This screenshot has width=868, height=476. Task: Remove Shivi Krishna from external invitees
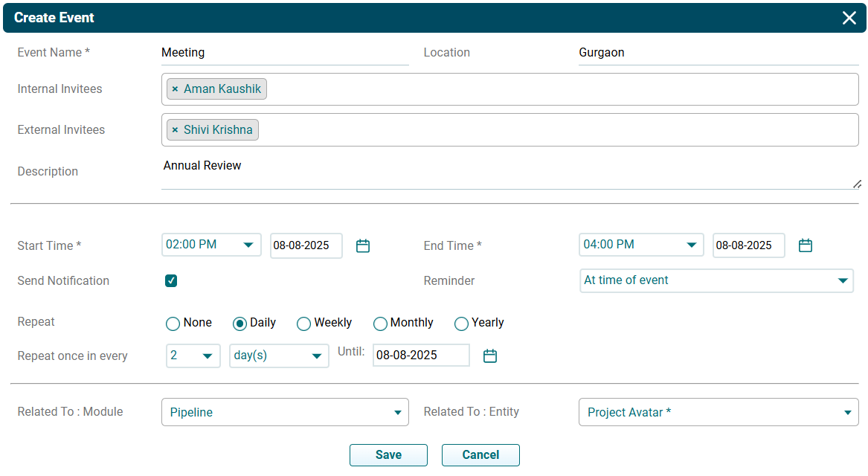[x=175, y=130]
